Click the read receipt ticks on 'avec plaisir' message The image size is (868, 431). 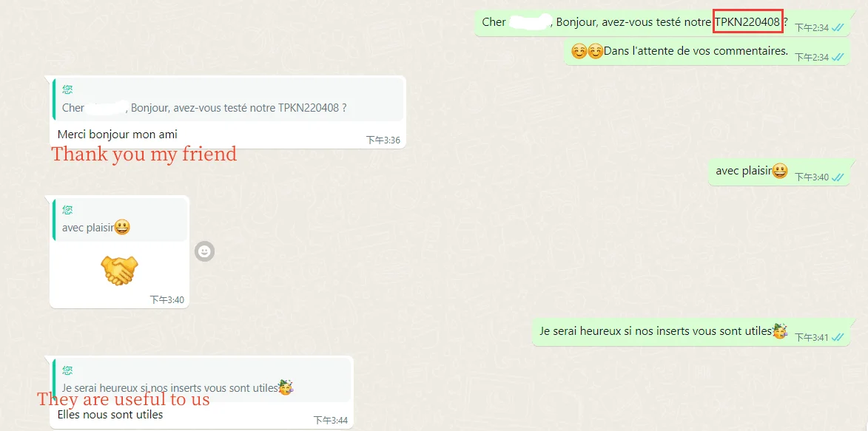pyautogui.click(x=838, y=177)
